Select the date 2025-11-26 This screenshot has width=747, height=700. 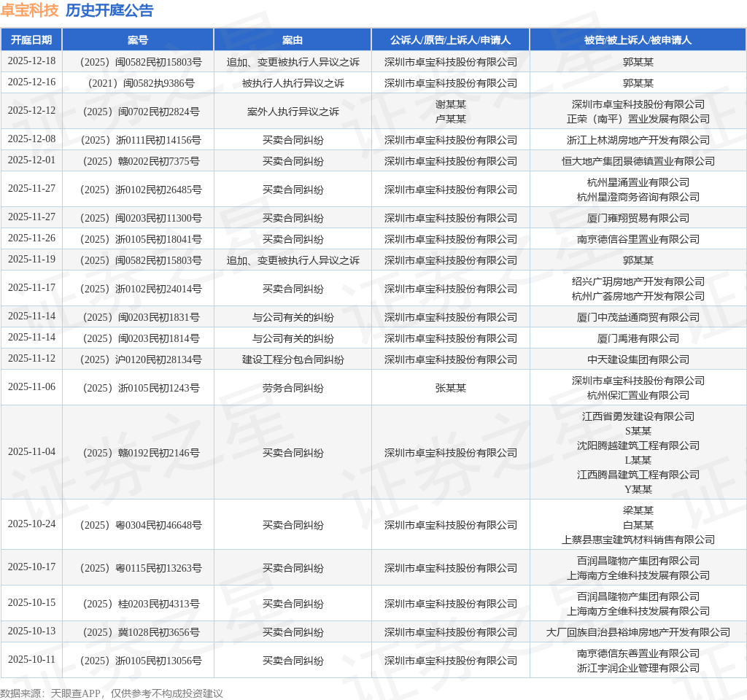click(x=31, y=238)
